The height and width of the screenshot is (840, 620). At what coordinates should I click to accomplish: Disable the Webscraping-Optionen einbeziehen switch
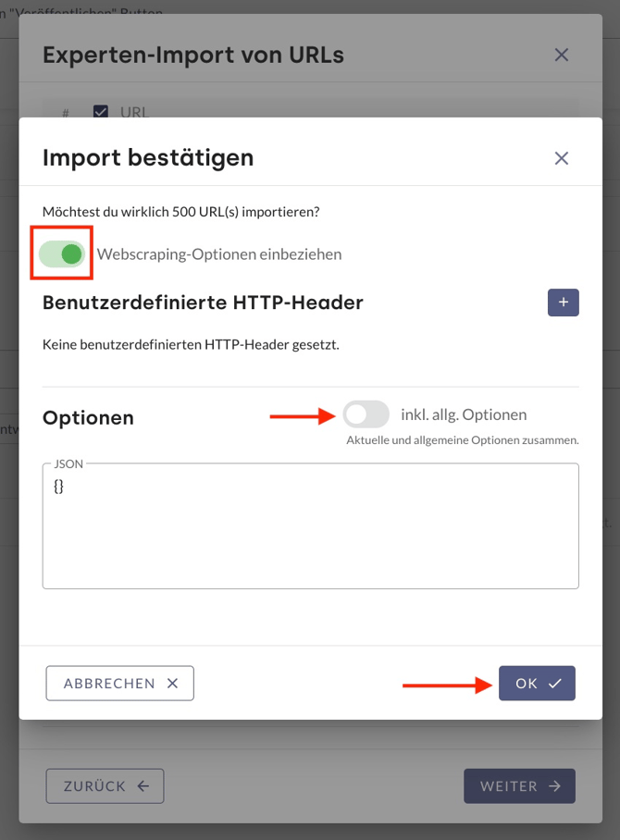point(63,253)
